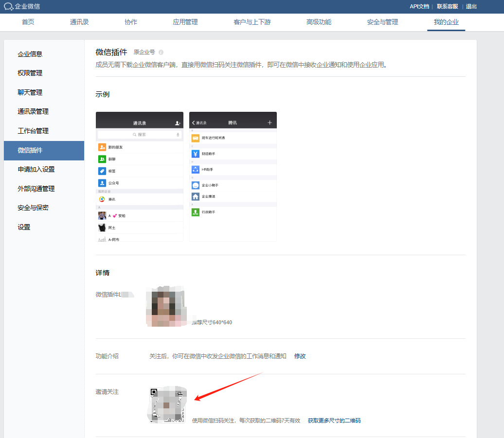The height and width of the screenshot is (438, 504).
Task: Open the 首页 tab
Action: (28, 22)
